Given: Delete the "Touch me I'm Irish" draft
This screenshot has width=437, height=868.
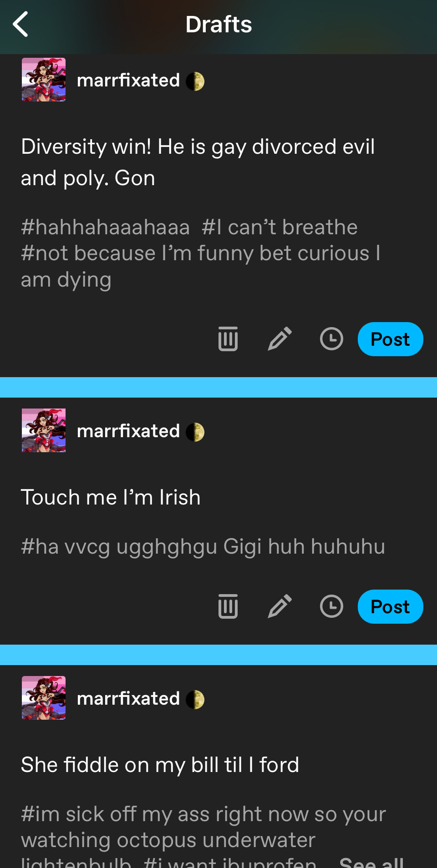Looking at the screenshot, I should (228, 606).
